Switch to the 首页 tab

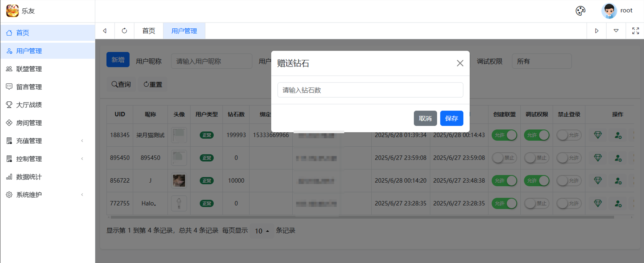tap(148, 31)
